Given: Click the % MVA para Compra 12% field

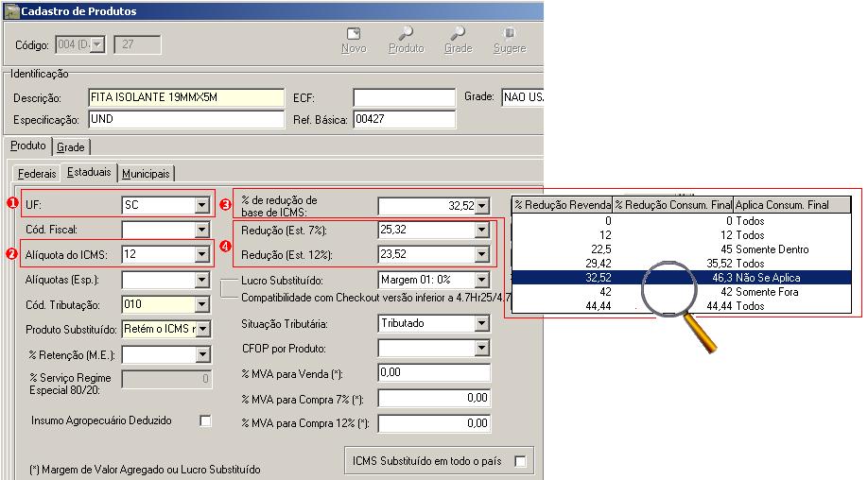Looking at the screenshot, I should 434,423.
